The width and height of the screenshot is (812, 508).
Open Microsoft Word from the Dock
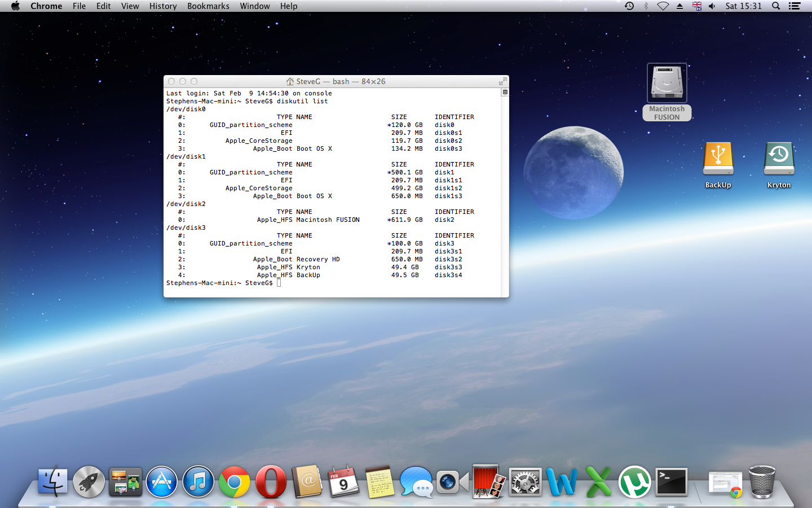click(x=562, y=483)
